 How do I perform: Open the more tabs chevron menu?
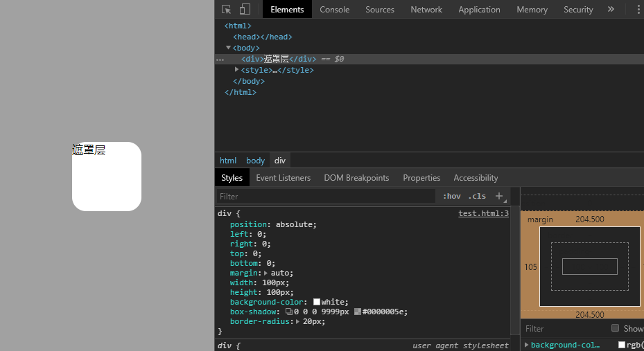(x=611, y=9)
